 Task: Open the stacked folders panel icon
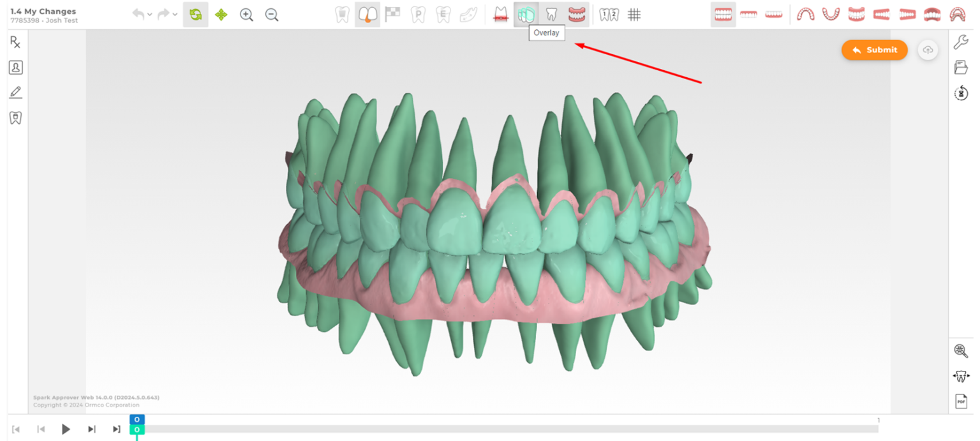tap(961, 67)
